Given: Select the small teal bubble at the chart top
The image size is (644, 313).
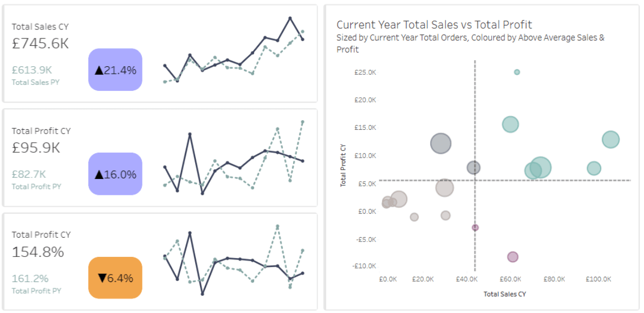Looking at the screenshot, I should pyautogui.click(x=517, y=72).
